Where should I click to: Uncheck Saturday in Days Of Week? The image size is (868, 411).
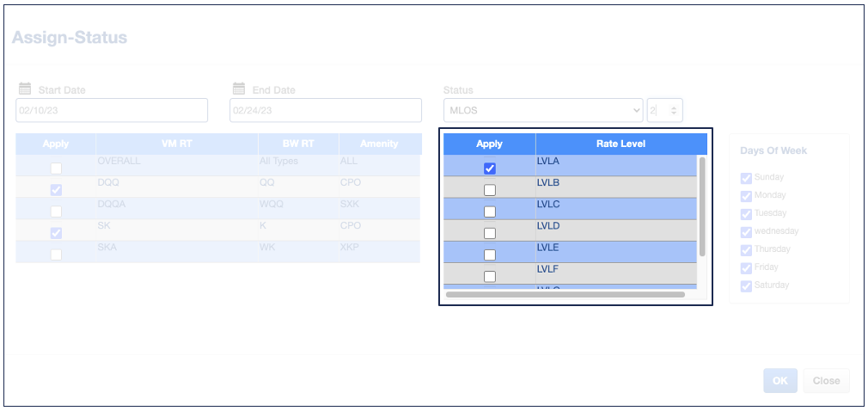746,285
